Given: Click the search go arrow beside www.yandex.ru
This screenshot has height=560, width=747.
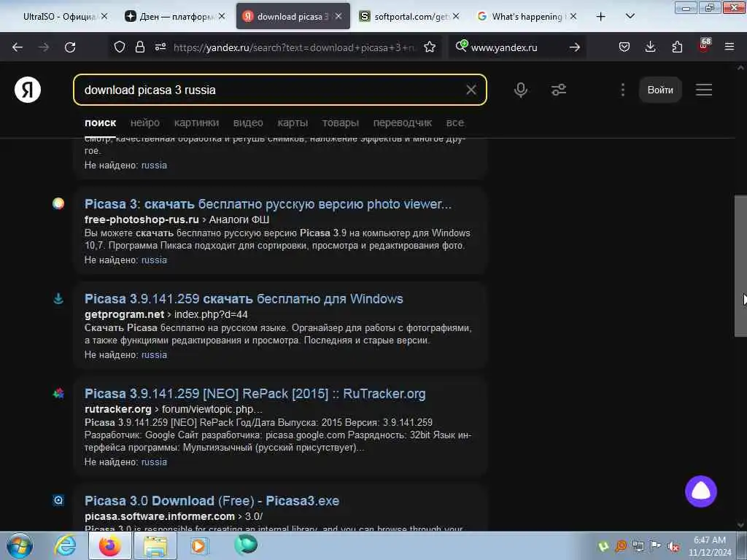Looking at the screenshot, I should tap(575, 47).
